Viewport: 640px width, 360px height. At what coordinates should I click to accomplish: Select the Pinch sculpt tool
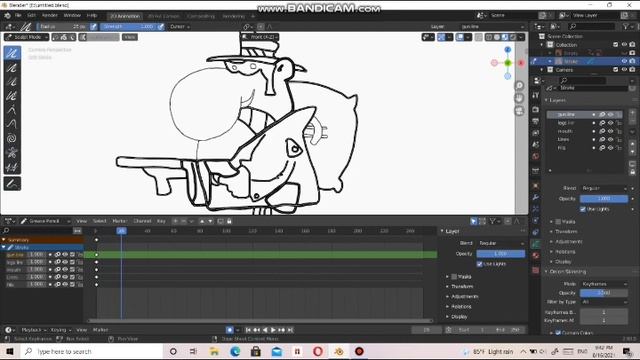tap(12, 153)
